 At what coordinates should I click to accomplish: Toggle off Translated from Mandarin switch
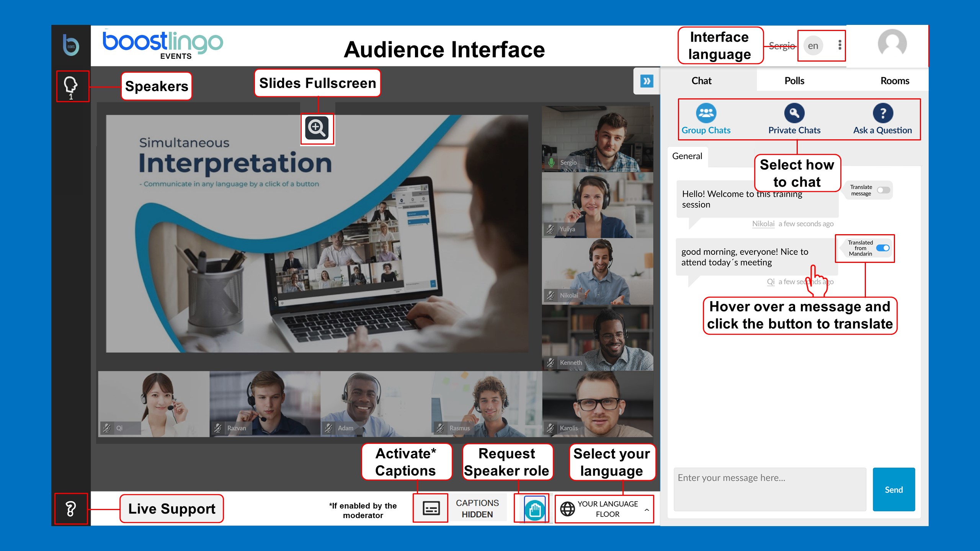[x=883, y=248]
